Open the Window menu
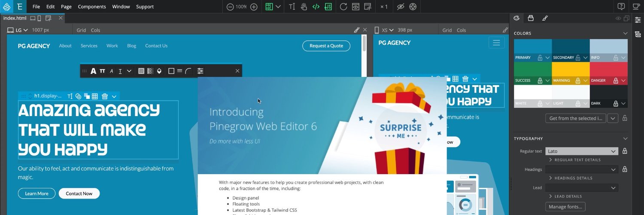This screenshot has height=215, width=644. point(121,6)
